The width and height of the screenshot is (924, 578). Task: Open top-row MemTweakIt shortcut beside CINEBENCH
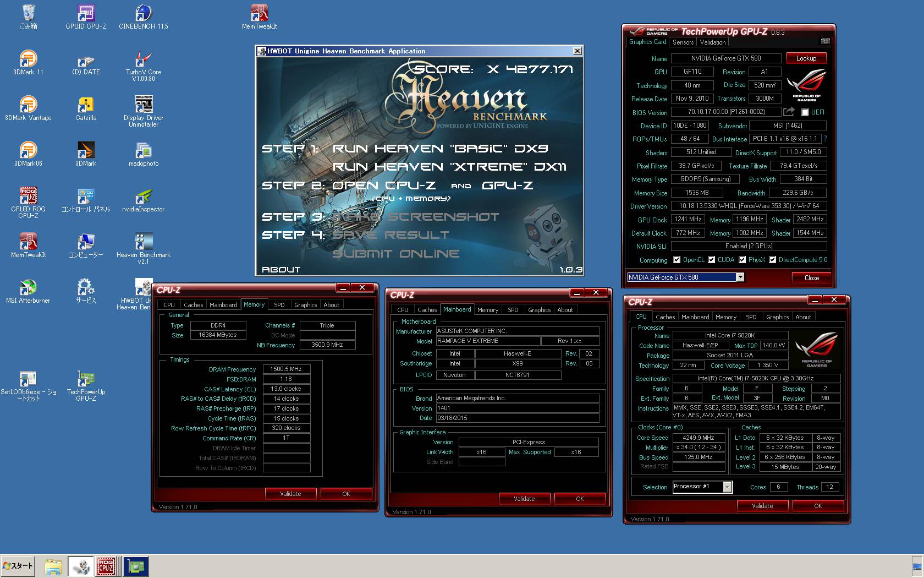(259, 17)
